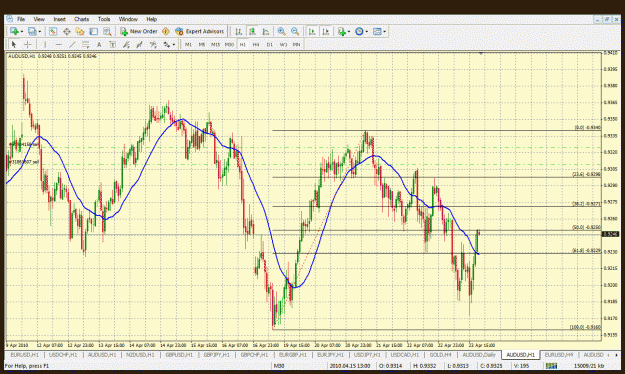Expand the Indicators dropdown arrow

pyautogui.click(x=349, y=31)
